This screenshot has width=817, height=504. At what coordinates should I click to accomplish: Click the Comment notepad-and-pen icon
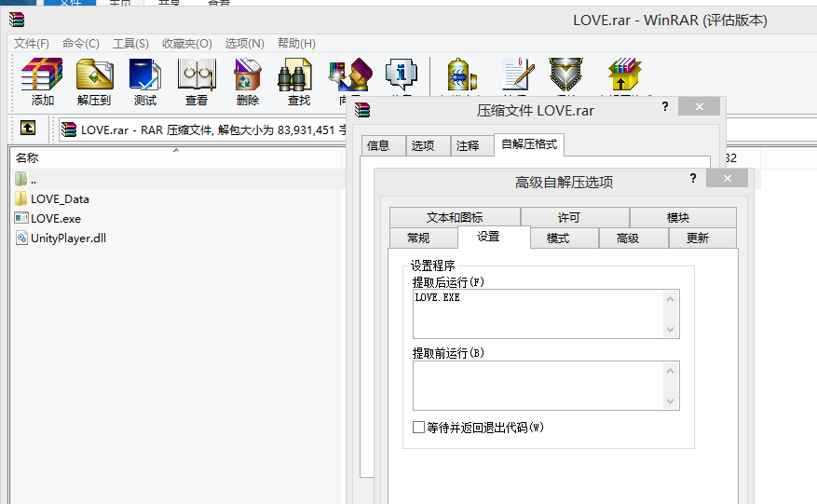click(x=518, y=76)
